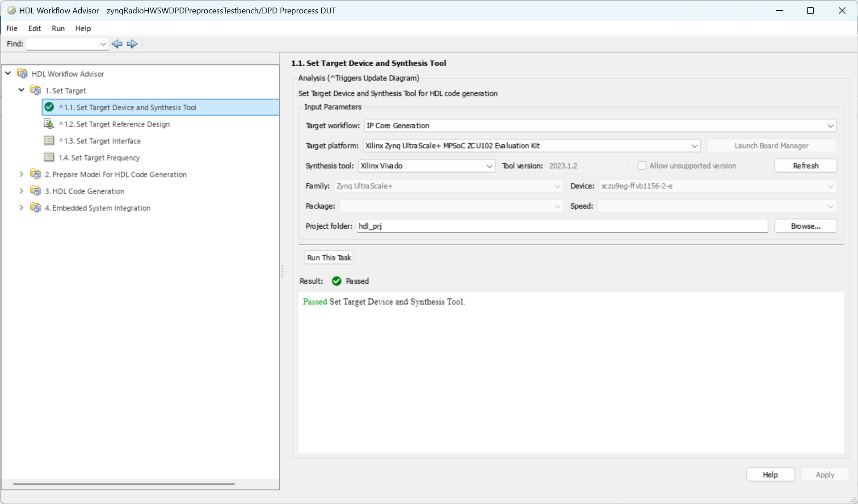This screenshot has height=504, width=858.
Task: Open the Target workflow dropdown
Action: click(x=830, y=126)
